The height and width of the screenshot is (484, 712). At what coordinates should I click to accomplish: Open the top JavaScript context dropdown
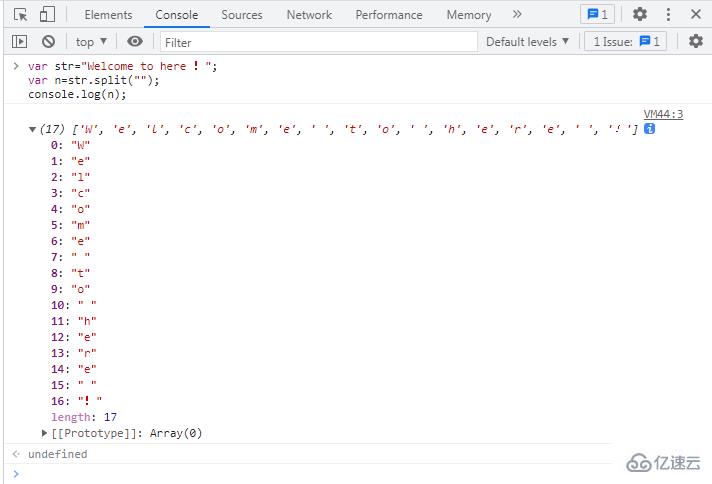pyautogui.click(x=91, y=41)
